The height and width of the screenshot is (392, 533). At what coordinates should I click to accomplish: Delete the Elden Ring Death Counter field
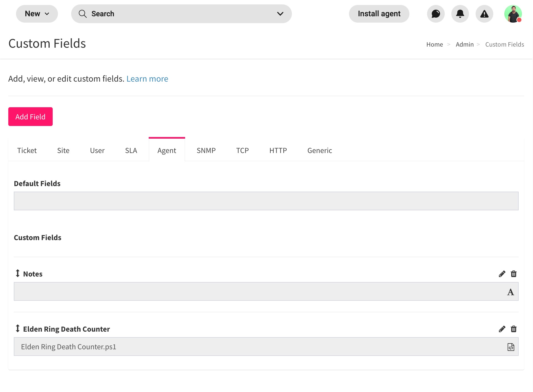pos(514,329)
